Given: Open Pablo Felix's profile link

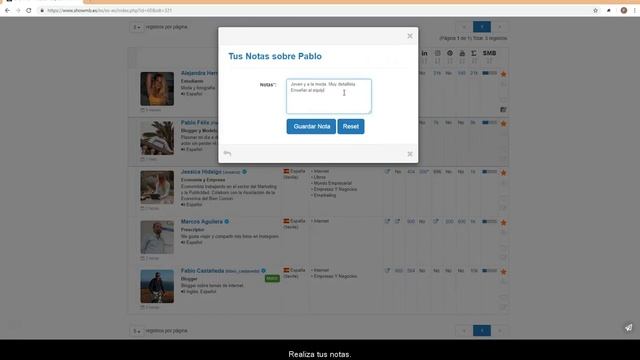Looking at the screenshot, I should [195, 122].
